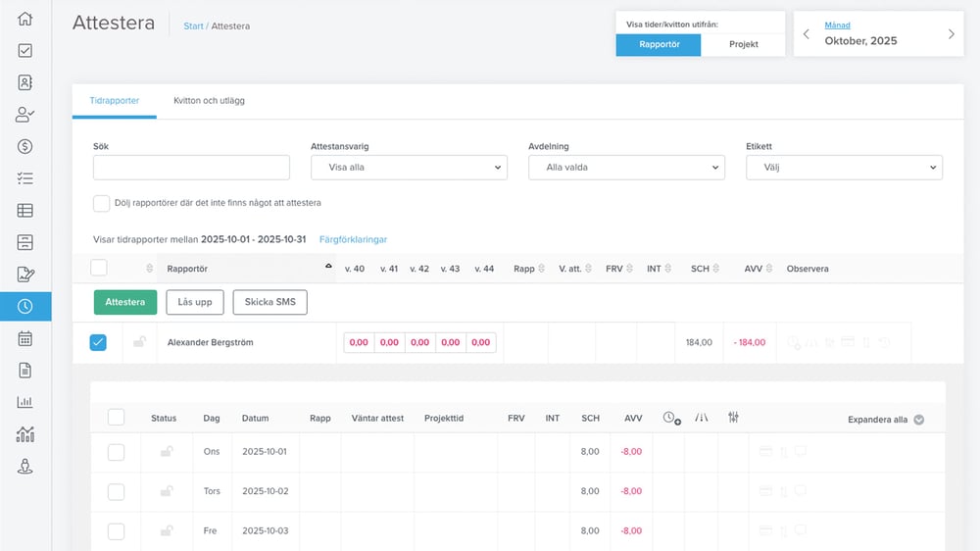Click the road icon column header
The image size is (980, 551).
click(x=701, y=418)
